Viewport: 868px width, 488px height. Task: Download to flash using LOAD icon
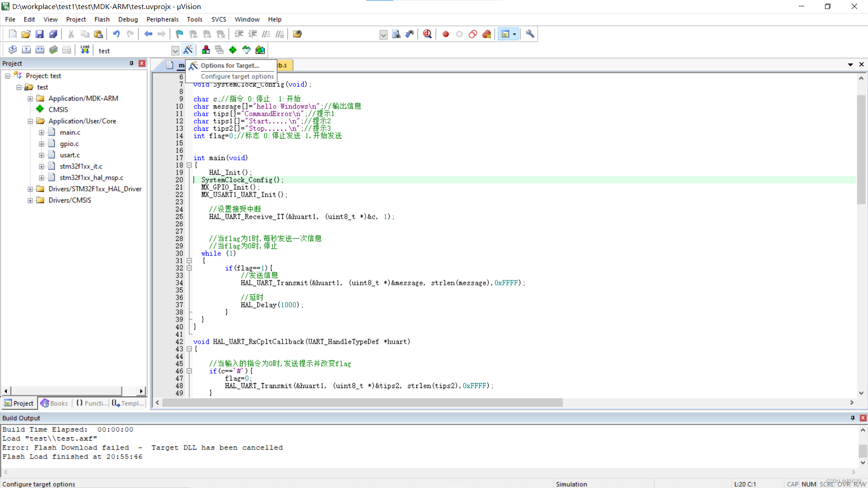tap(85, 50)
